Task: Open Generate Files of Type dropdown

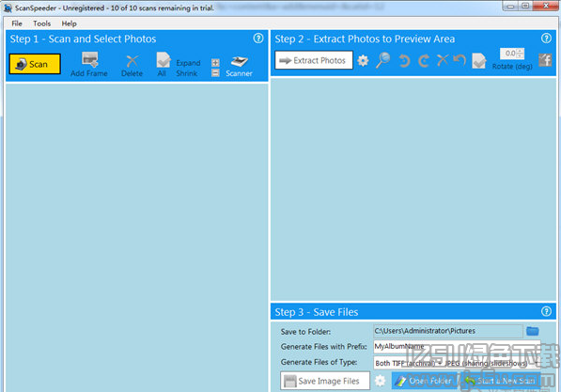Action: pyautogui.click(x=457, y=363)
